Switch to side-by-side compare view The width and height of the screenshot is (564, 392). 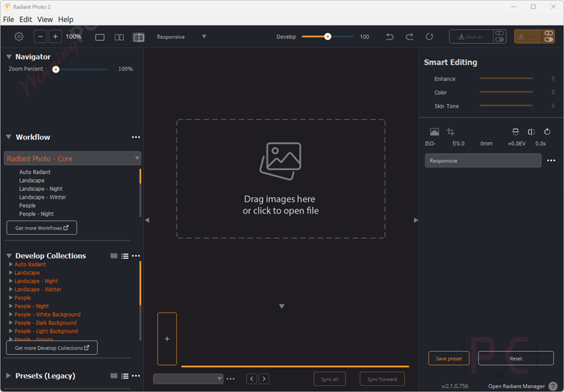[119, 37]
